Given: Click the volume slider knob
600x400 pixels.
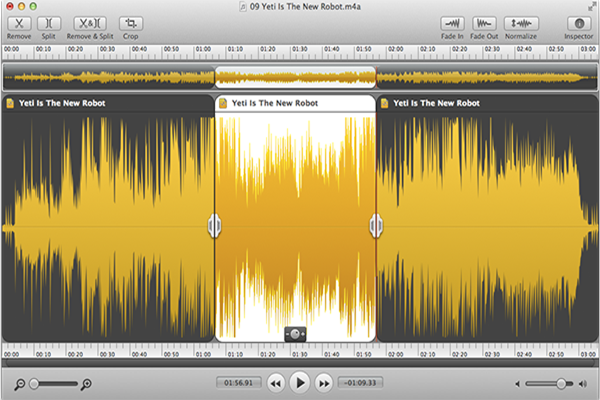Looking at the screenshot, I should click(561, 383).
